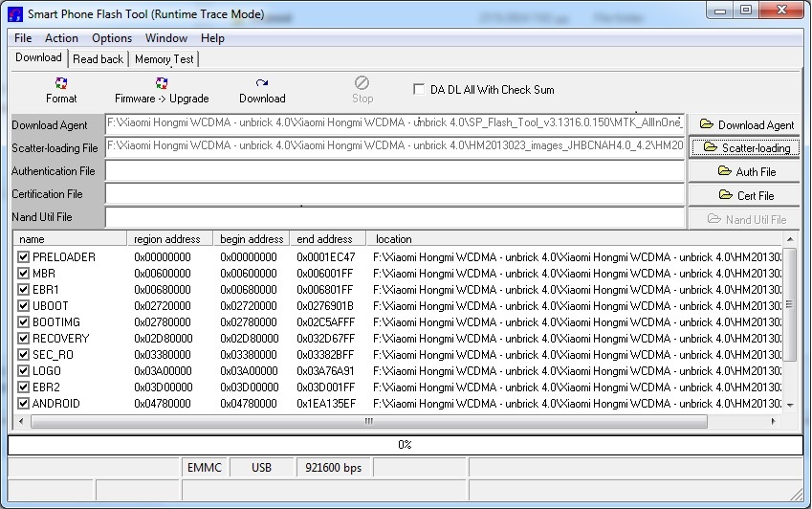
Task: Select a Cert File
Action: (x=746, y=195)
